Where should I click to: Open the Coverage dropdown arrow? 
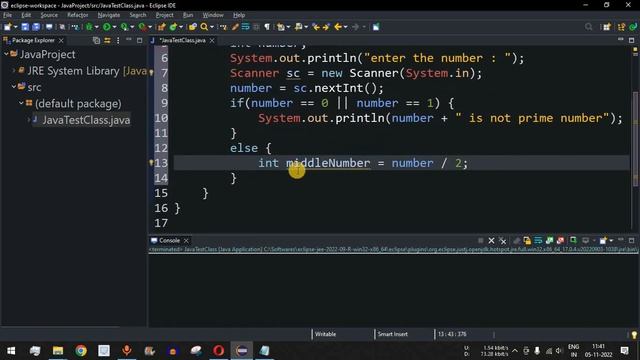132,27
